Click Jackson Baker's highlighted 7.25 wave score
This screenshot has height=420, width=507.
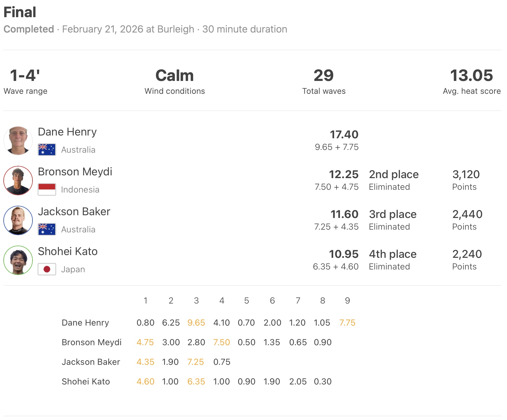coord(196,362)
